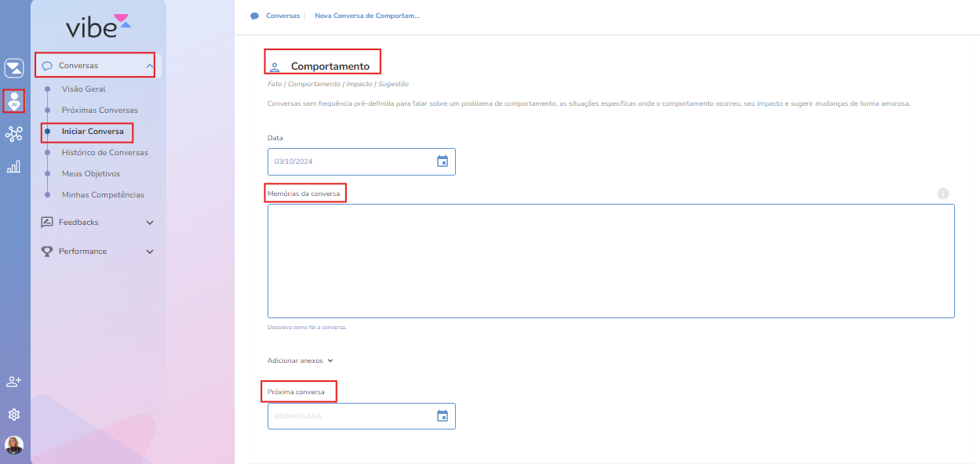Click the breadcrumb chat bubble icon
This screenshot has height=464, width=980.
coord(255,16)
